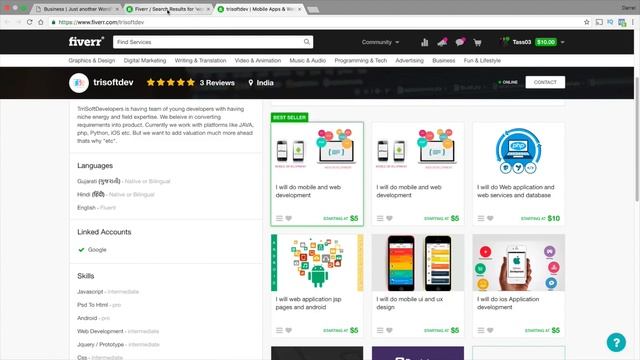
Task: Open list menu on second mobile web gig
Action: tap(380, 218)
